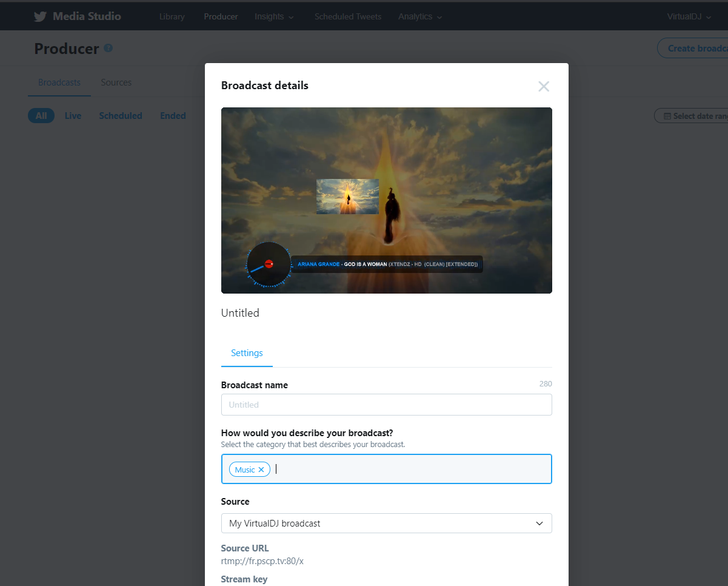The width and height of the screenshot is (728, 586).
Task: Switch to the Sources tab
Action: pyautogui.click(x=116, y=83)
